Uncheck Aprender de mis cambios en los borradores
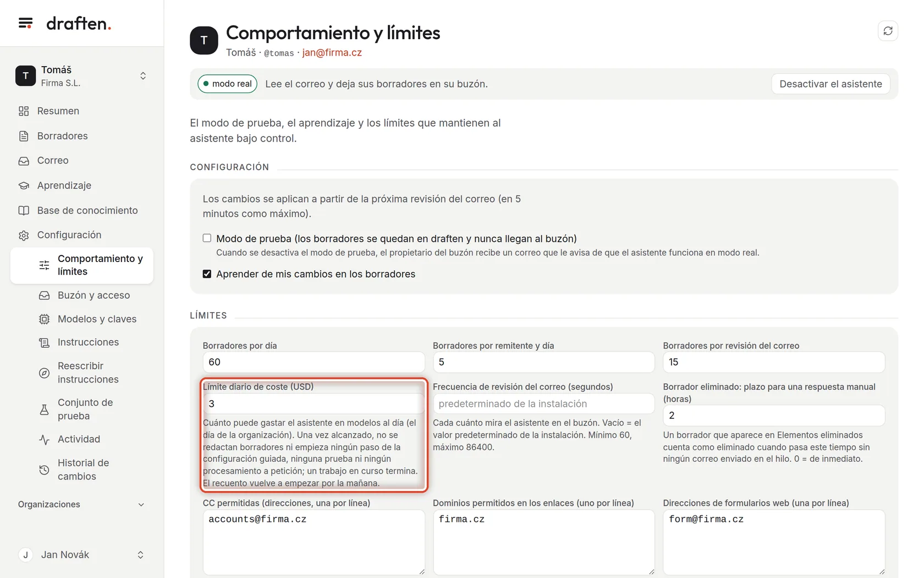924x578 pixels. (207, 274)
